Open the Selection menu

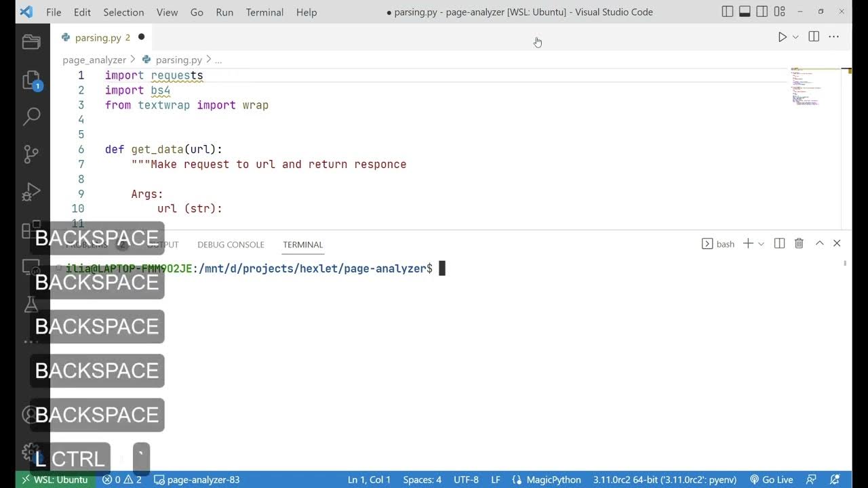tap(123, 12)
